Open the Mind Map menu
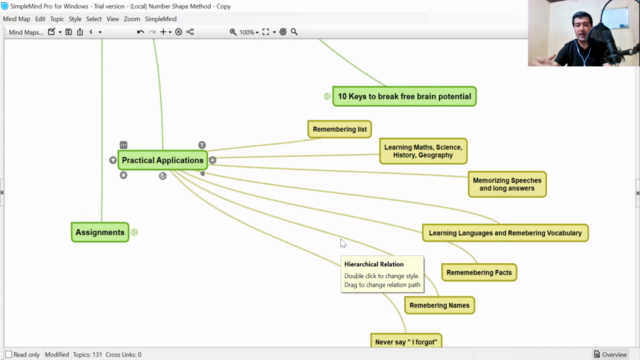Viewport: 640px width, 360px height. tap(16, 19)
